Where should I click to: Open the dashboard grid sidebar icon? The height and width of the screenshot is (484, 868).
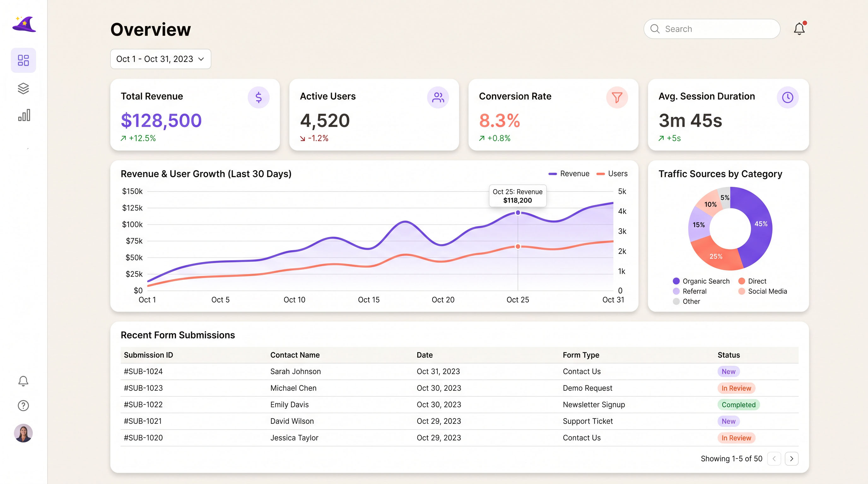click(x=23, y=60)
